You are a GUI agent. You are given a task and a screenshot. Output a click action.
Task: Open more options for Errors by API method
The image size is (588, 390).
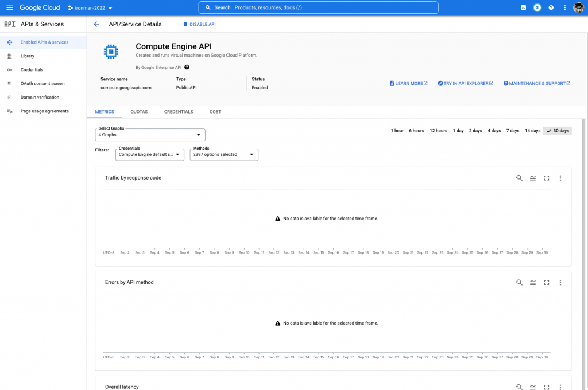coord(560,283)
